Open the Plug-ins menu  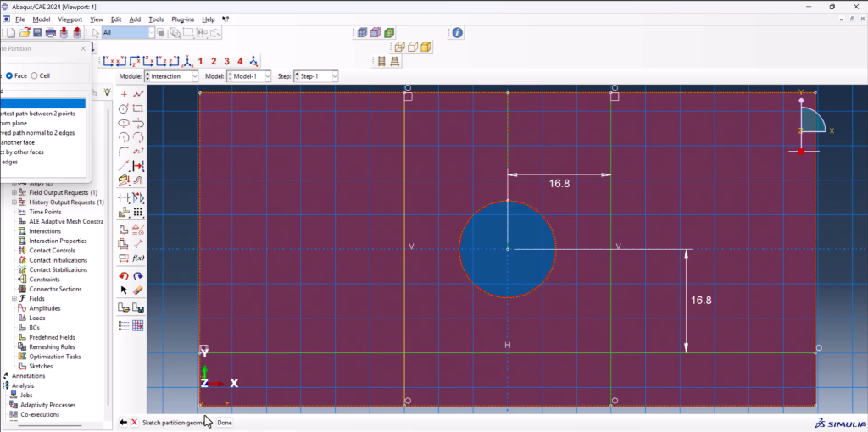(x=182, y=19)
